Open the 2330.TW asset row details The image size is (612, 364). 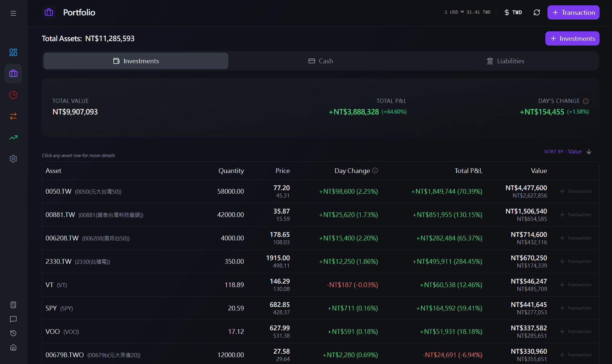coord(321,261)
